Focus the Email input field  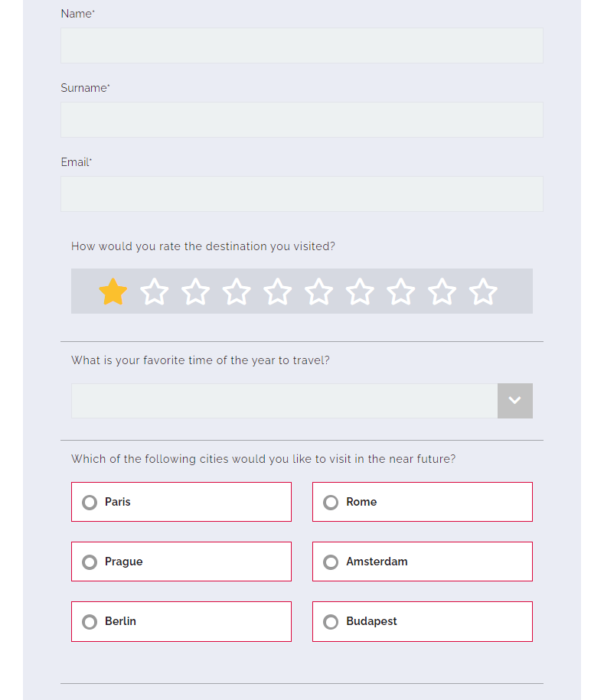point(302,194)
